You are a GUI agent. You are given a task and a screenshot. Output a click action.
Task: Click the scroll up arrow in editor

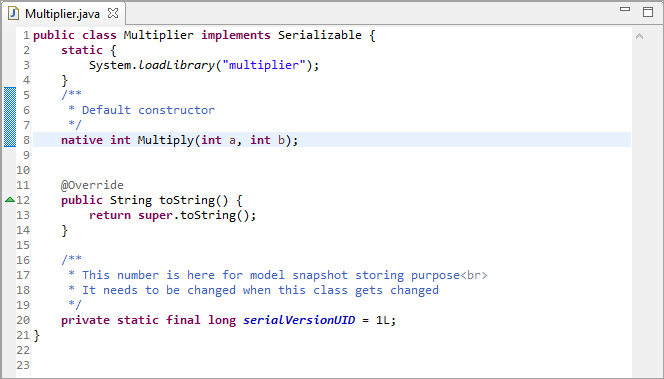click(639, 36)
